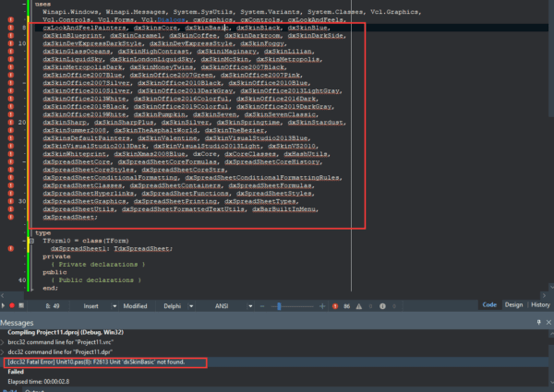Open the ANSI encoding dropdown arrow
The image size is (554, 392).
tap(250, 306)
